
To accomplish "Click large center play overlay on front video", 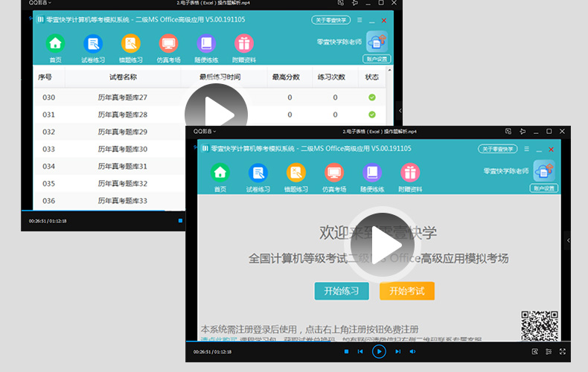I will click(x=383, y=245).
